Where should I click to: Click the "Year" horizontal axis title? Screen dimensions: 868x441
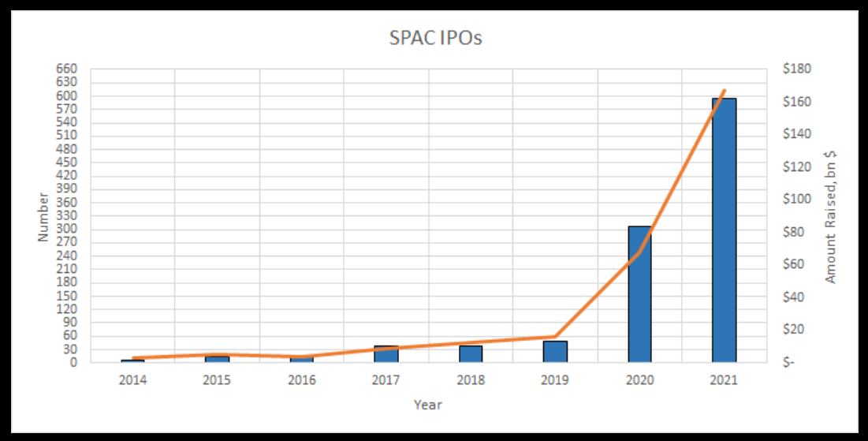tap(428, 405)
